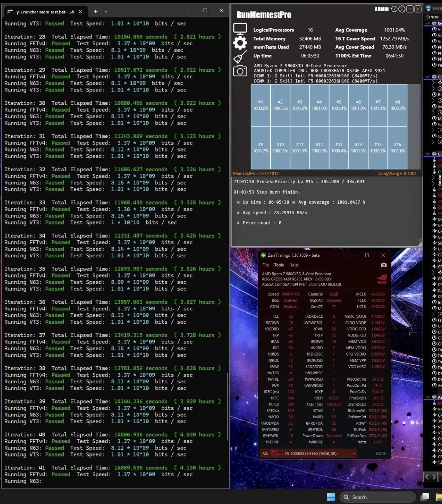Screen dimensions: 442x504
Task: Click the Task View icon on taskbar
Action: pos(425,497)
